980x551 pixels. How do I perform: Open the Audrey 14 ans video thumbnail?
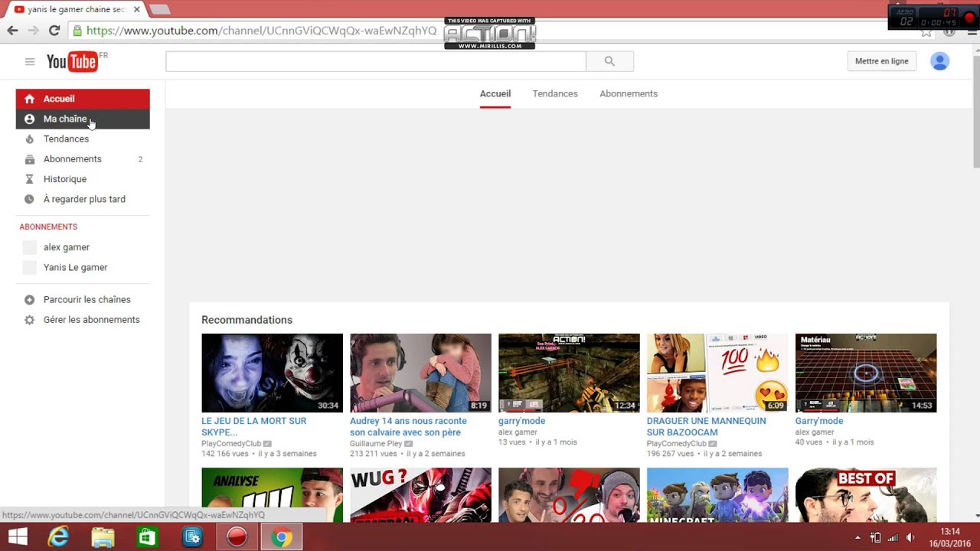pos(420,373)
